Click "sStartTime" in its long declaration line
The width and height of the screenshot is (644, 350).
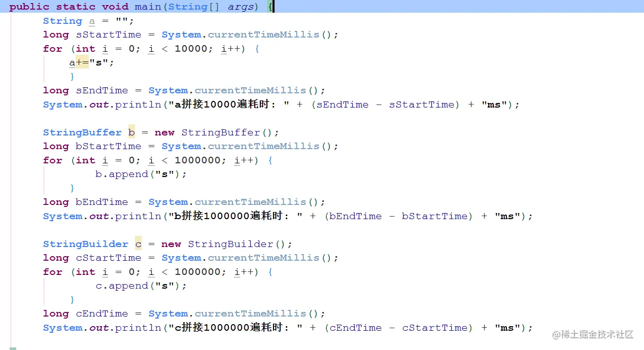point(109,34)
